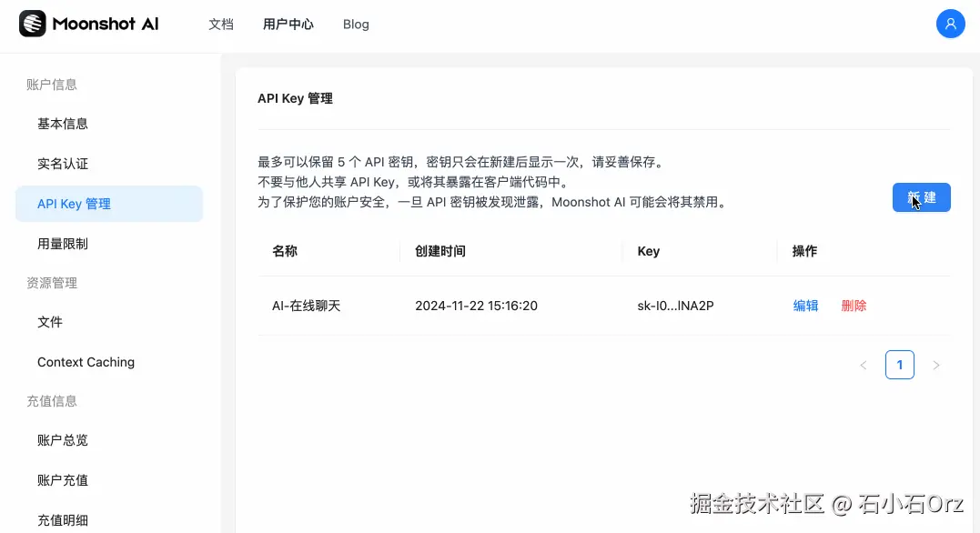Open the 文档 top navigation item
Image resolution: width=980 pixels, height=533 pixels.
(220, 25)
